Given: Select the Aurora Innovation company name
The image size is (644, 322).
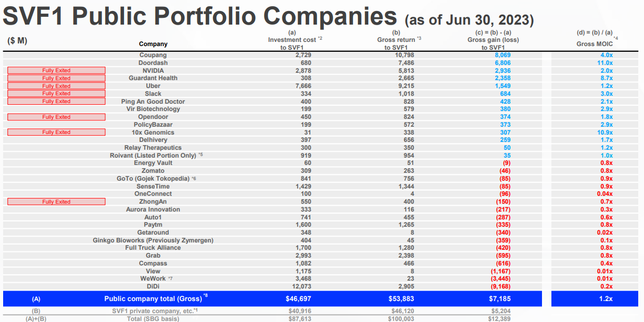Looking at the screenshot, I should 153,209.
